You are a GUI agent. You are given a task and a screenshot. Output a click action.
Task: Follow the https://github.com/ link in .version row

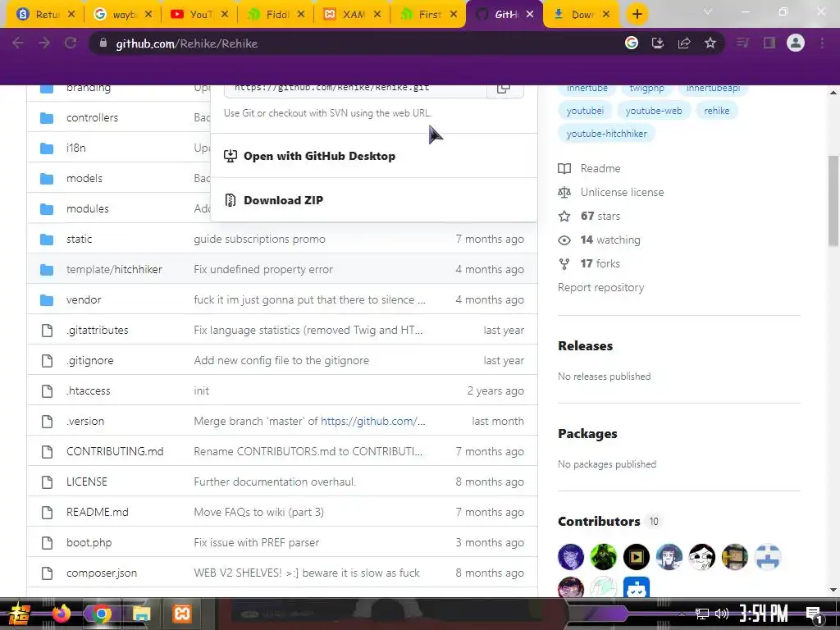pos(373,421)
